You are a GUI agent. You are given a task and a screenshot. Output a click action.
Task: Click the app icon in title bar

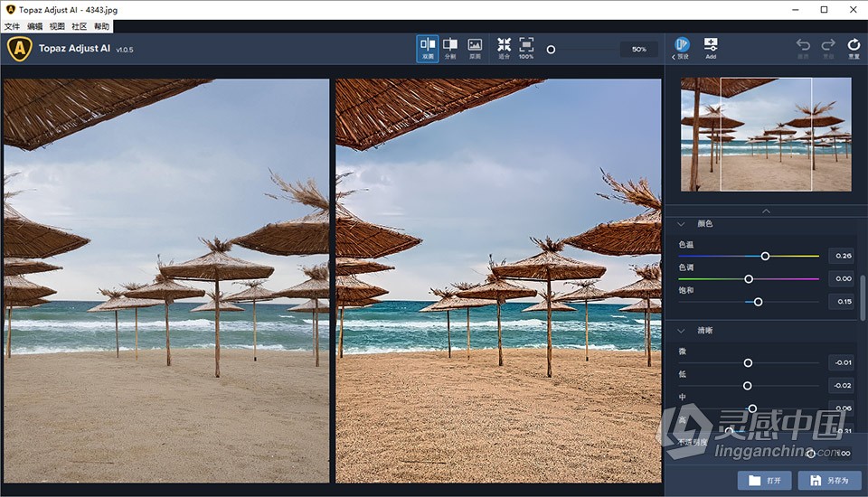[10, 9]
